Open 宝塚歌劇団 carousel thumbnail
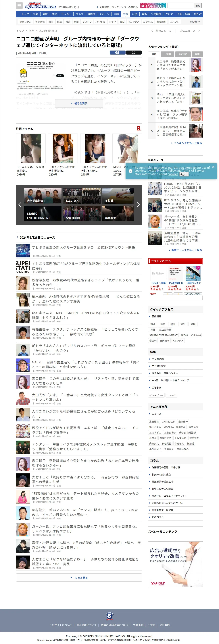Screen dimensions: 219x644 (x=82, y=213)
